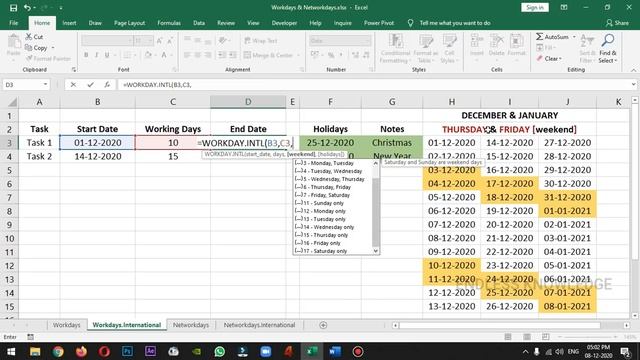The image size is (640, 360).
Task: Open the notification center icon in the taskbar
Action: coord(625,351)
